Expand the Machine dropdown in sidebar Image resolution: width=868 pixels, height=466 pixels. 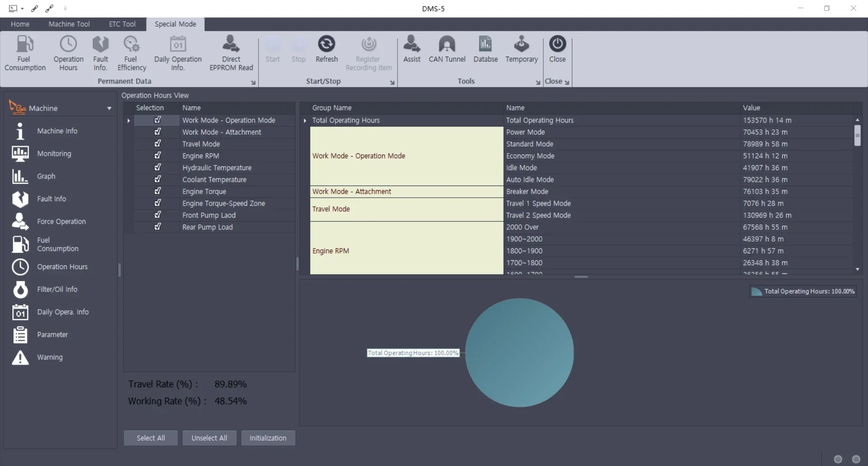(x=109, y=109)
